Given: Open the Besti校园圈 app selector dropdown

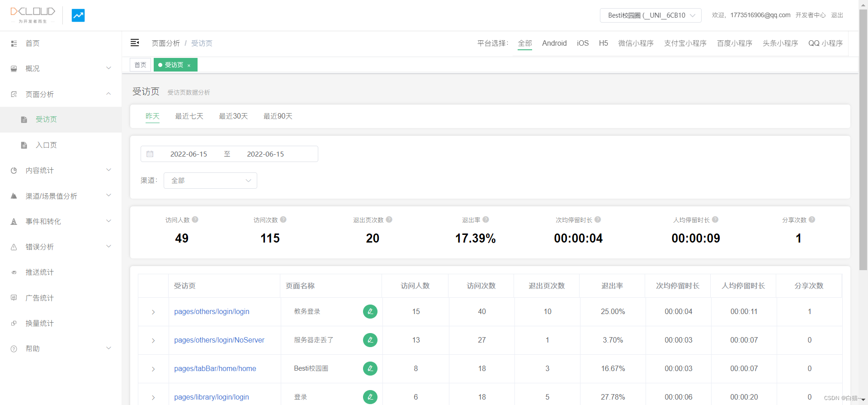Looking at the screenshot, I should pyautogui.click(x=651, y=15).
